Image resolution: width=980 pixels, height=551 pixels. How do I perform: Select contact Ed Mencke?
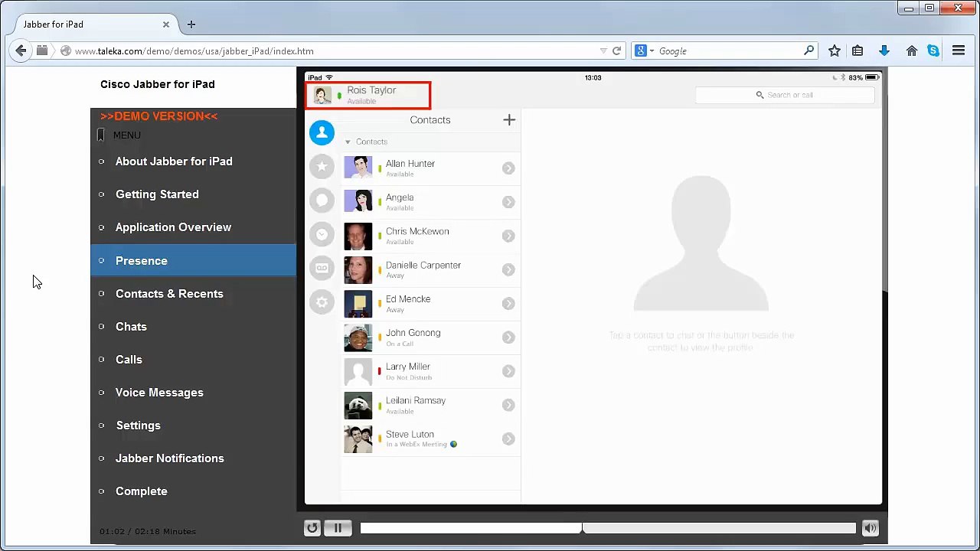[x=430, y=304]
